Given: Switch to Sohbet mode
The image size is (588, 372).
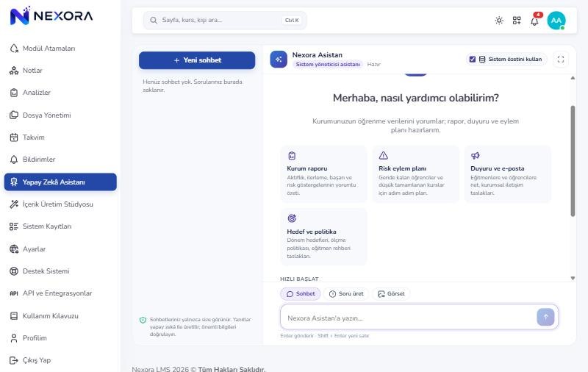Looking at the screenshot, I should pyautogui.click(x=301, y=294).
